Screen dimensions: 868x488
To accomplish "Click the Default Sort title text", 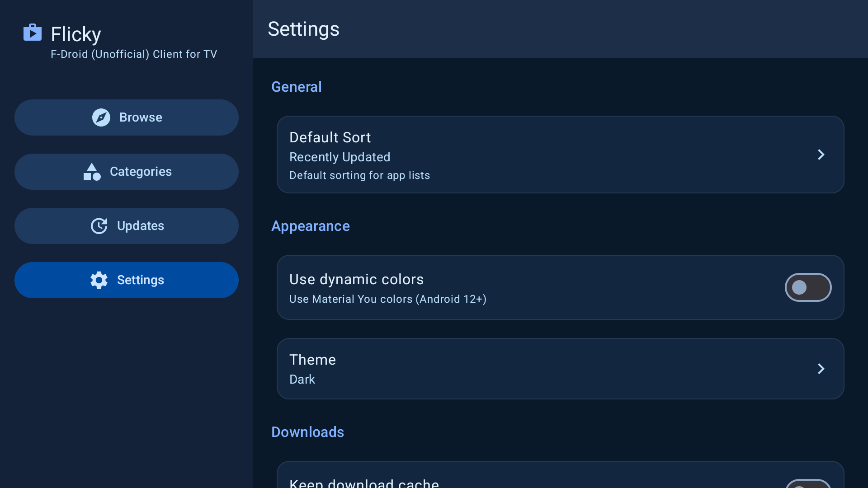I will click(330, 137).
